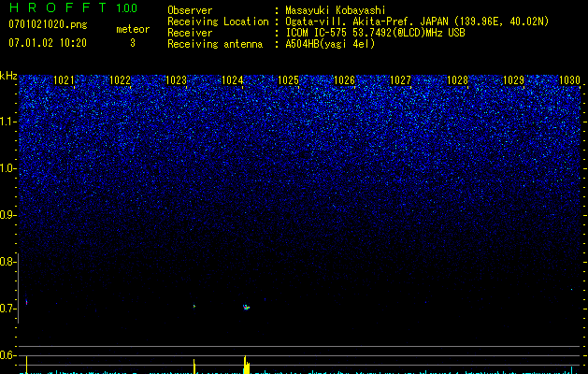Screen dimensions: 588x374
Task: Click the 1028 time marker
Action: click(x=457, y=79)
